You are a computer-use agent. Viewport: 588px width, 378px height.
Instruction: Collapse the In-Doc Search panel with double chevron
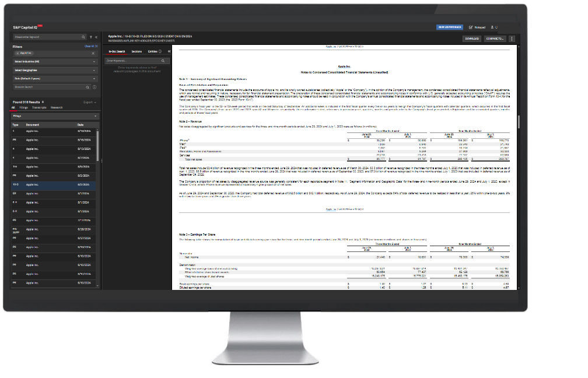coord(169,51)
